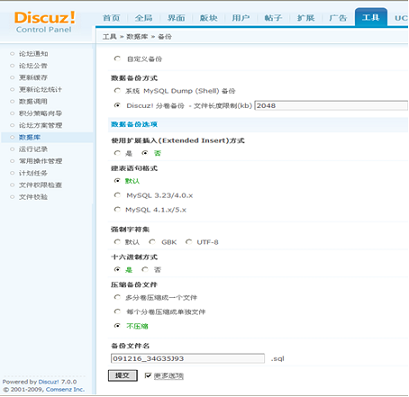Image resolution: width=409 pixels, height=397 pixels.
Task: Toggle the 更多选项 checkbox
Action: coord(148,376)
